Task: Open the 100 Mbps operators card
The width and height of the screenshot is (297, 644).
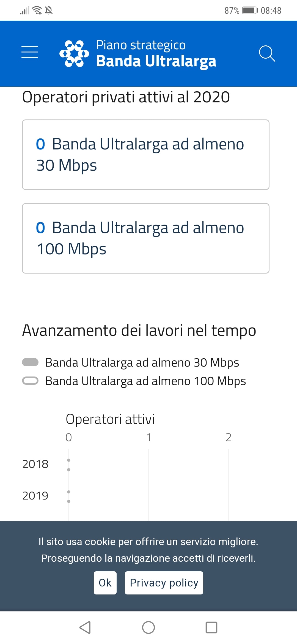Action: [145, 238]
